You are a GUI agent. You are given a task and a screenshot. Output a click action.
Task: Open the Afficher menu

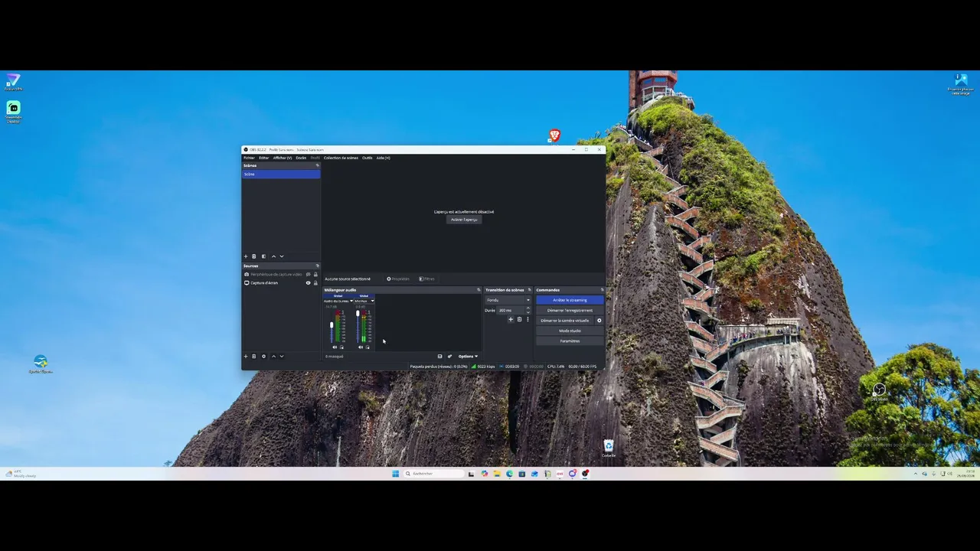[283, 158]
